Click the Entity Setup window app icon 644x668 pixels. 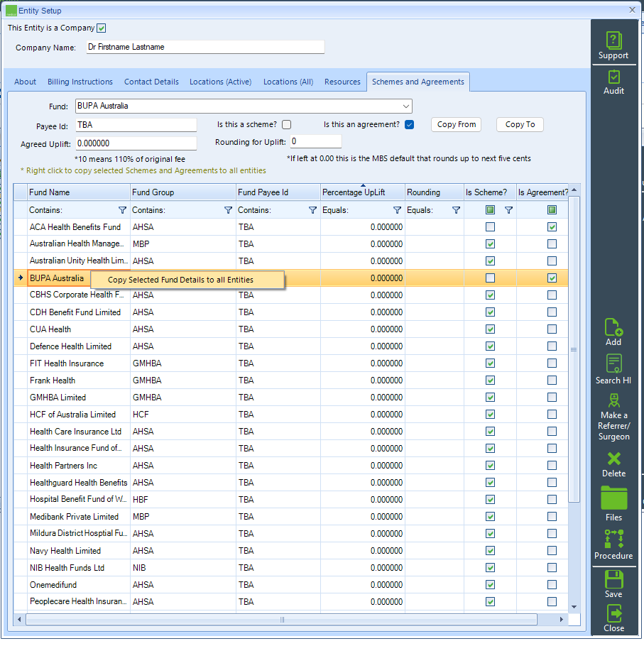pyautogui.click(x=11, y=11)
